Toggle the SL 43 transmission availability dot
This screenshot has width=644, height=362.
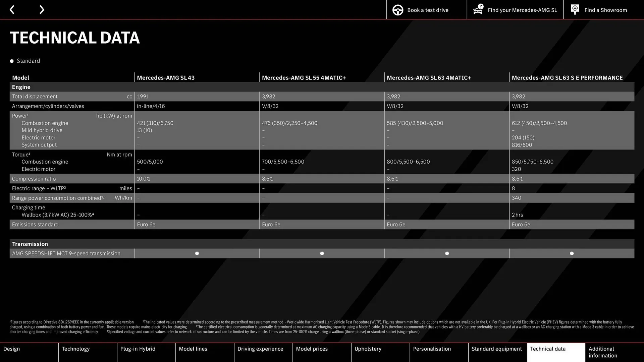197,253
